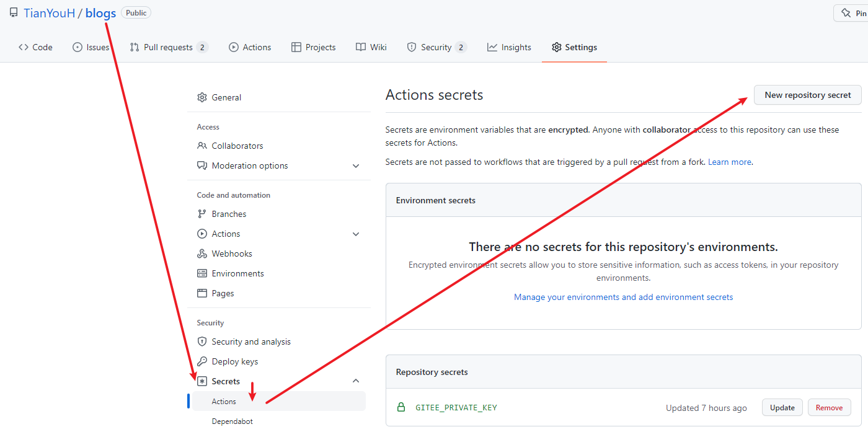
Task: Select the Settings tab
Action: pos(574,47)
